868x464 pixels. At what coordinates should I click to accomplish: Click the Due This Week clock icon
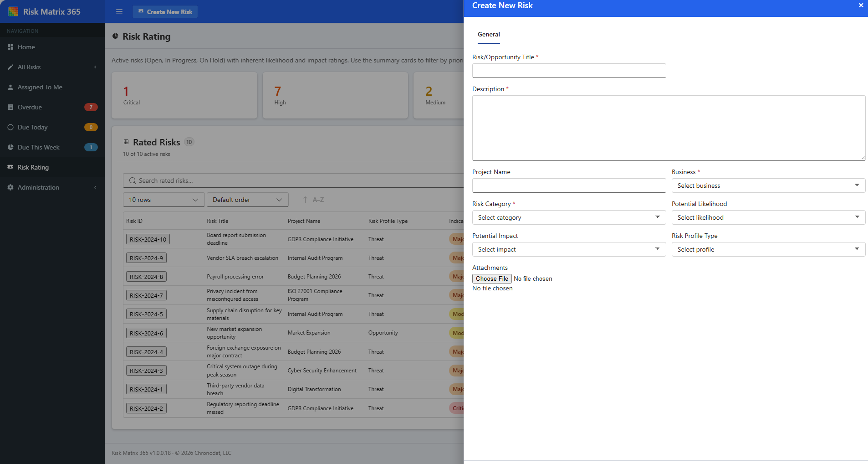(x=10, y=147)
